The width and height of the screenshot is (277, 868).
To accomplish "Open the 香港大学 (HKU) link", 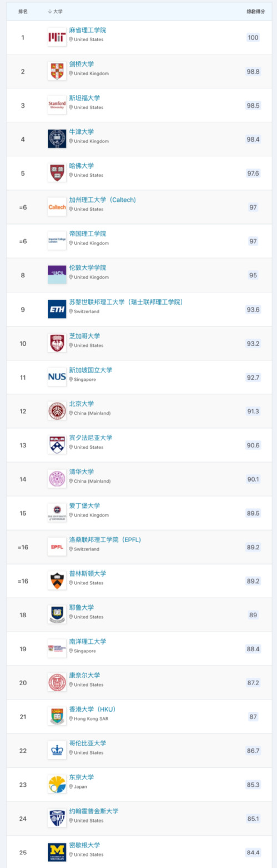I will tap(92, 709).
